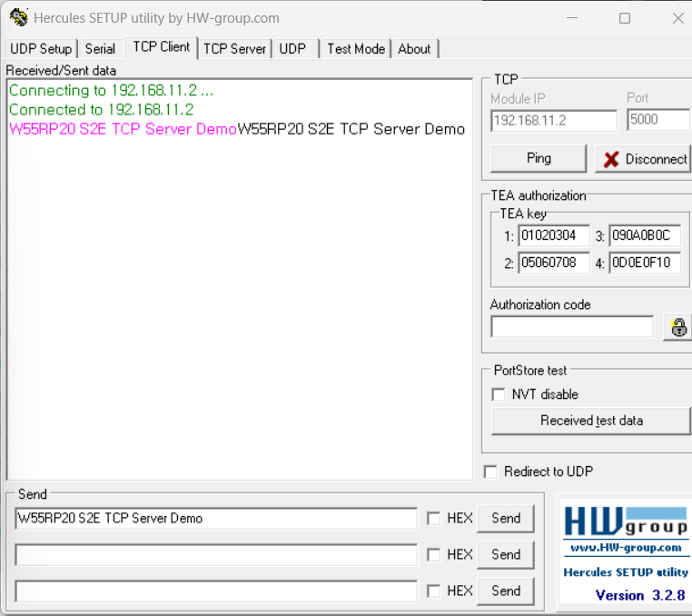The image size is (692, 616).
Task: Switch to the UDP Setup tab
Action: tap(40, 49)
